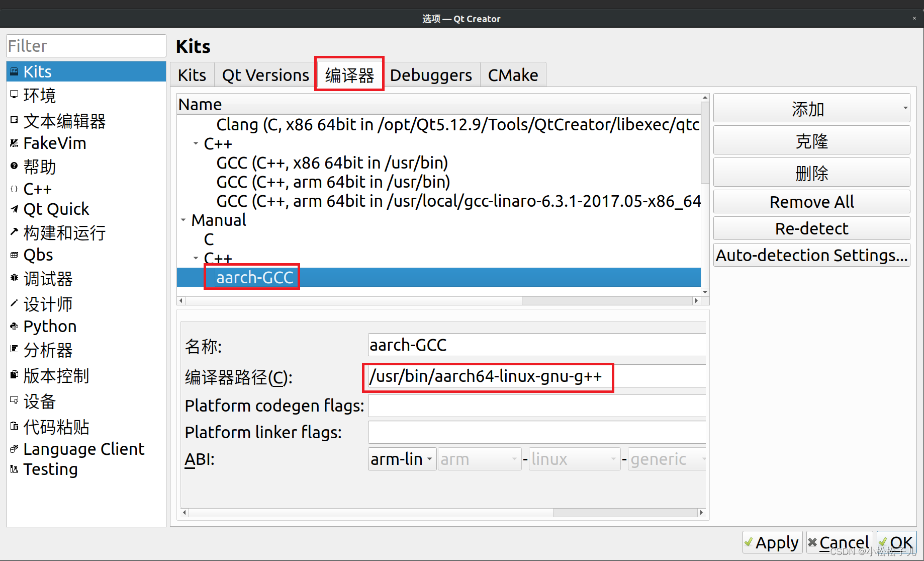
Task: Open the 设计师 settings section
Action: pyautogui.click(x=48, y=304)
